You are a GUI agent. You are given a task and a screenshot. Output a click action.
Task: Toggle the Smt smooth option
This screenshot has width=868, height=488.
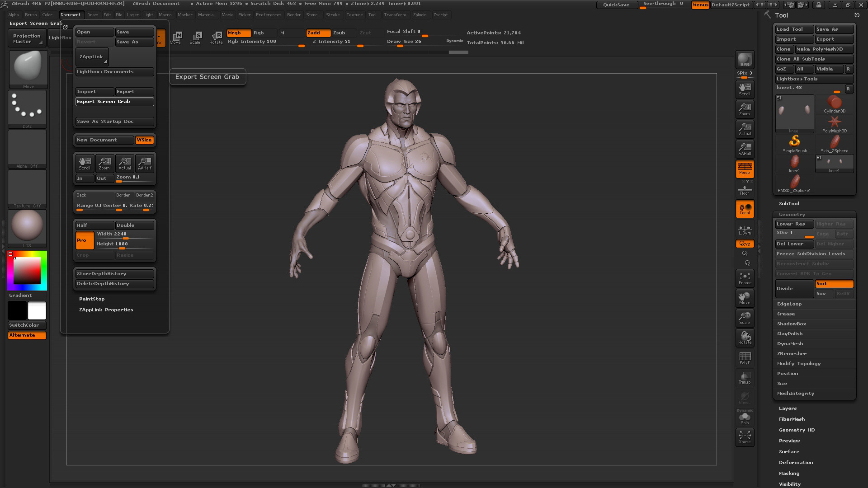pyautogui.click(x=834, y=284)
